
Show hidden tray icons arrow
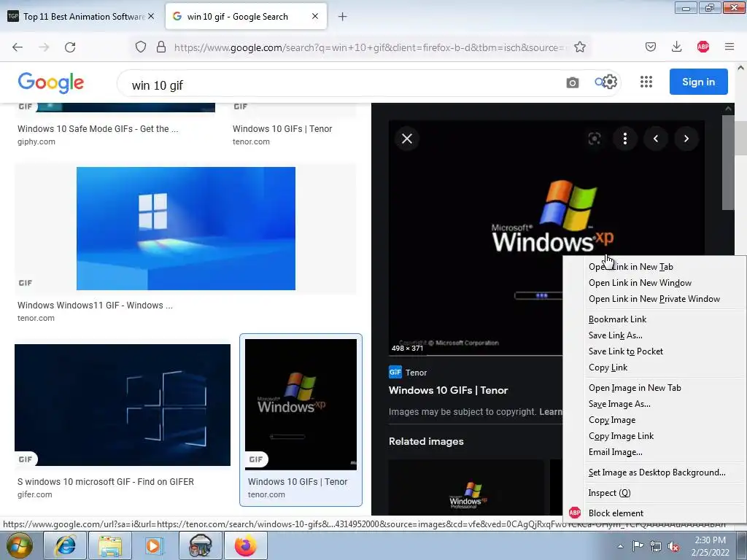pos(620,546)
